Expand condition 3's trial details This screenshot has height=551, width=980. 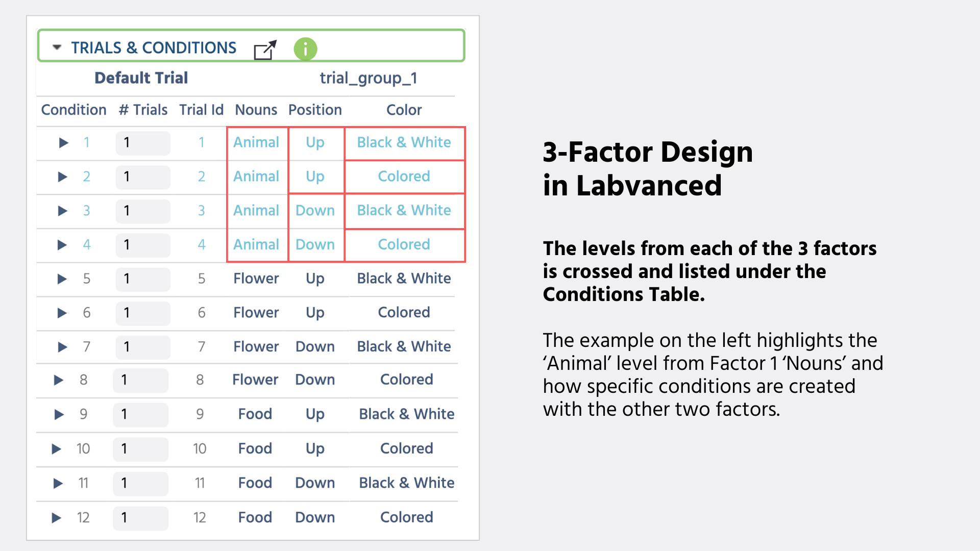(62, 211)
